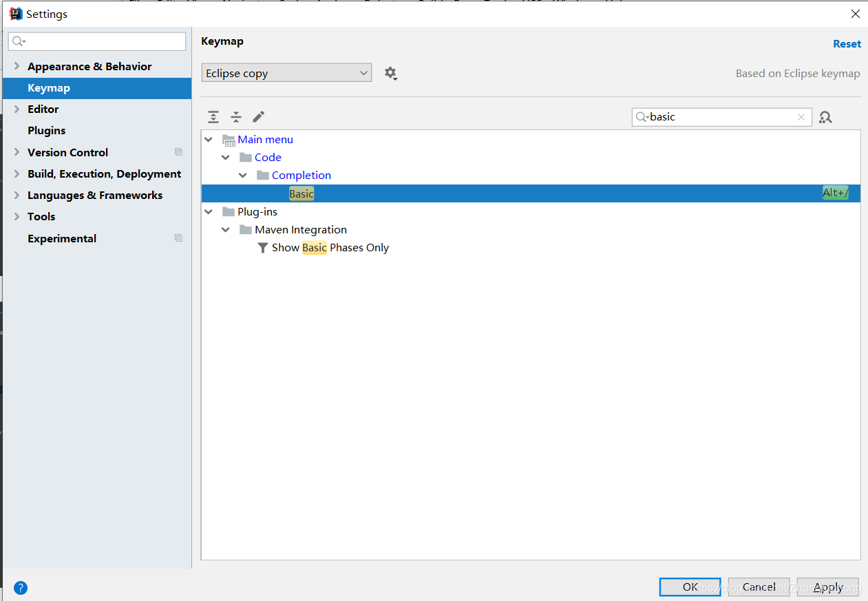Viewport: 868px width, 601px height.
Task: Select the Editor category label
Action: pos(43,109)
